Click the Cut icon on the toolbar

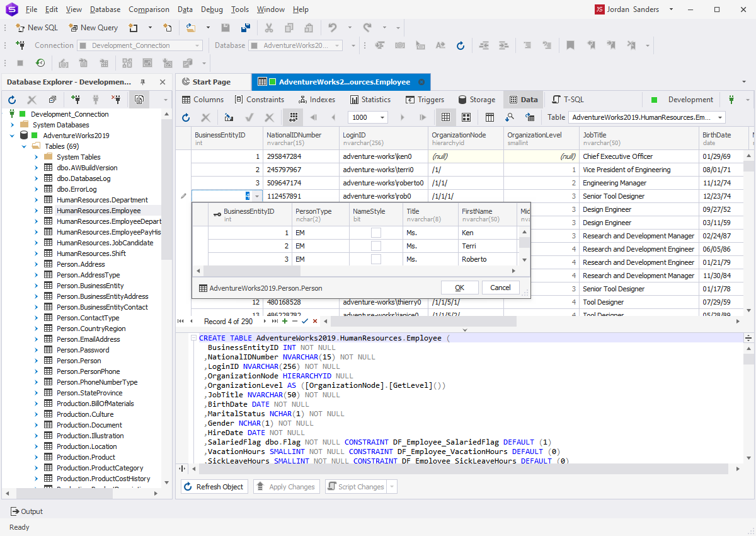pyautogui.click(x=269, y=27)
